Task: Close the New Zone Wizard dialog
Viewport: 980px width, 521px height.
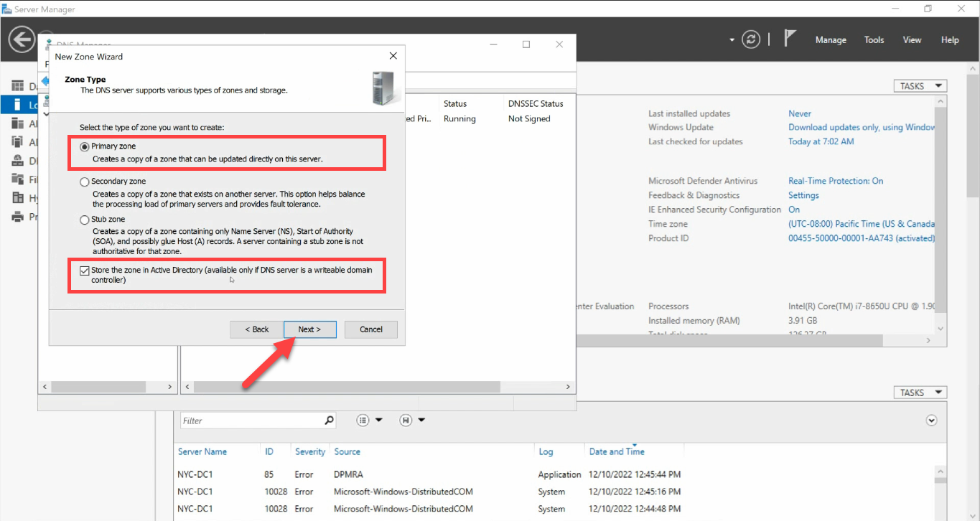Action: 393,56
